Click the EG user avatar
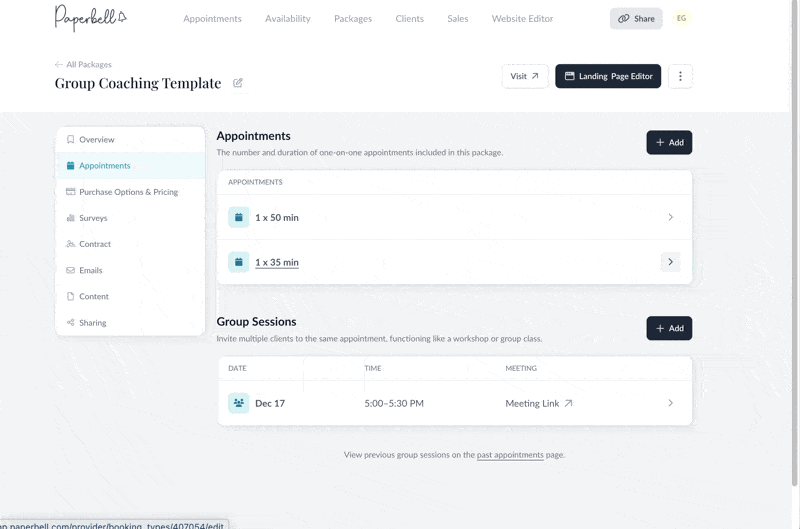The image size is (800, 529). pyautogui.click(x=681, y=18)
